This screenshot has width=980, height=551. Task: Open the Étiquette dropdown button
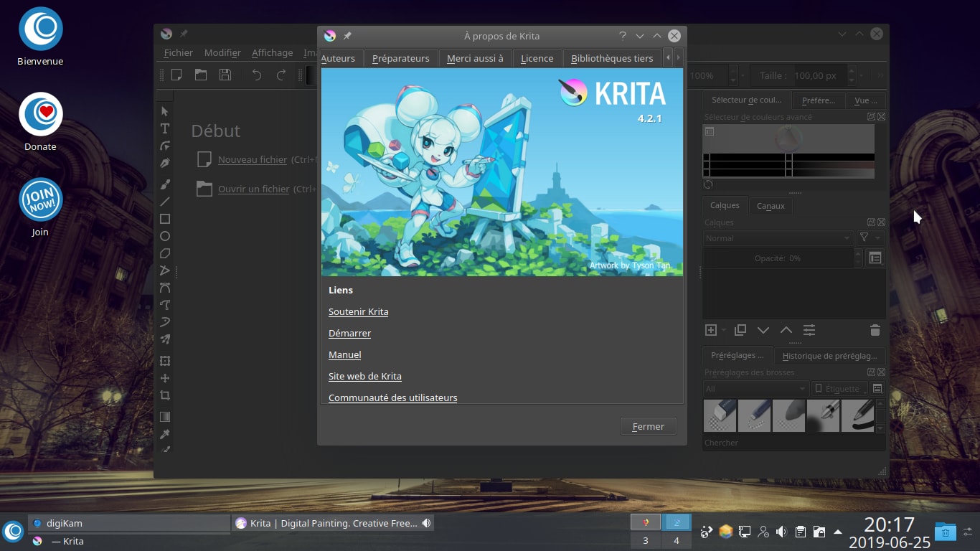click(839, 389)
